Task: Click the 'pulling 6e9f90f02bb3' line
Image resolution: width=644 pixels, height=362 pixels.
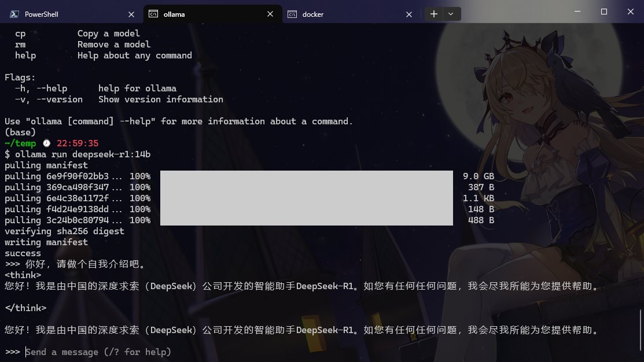Action: click(x=78, y=176)
